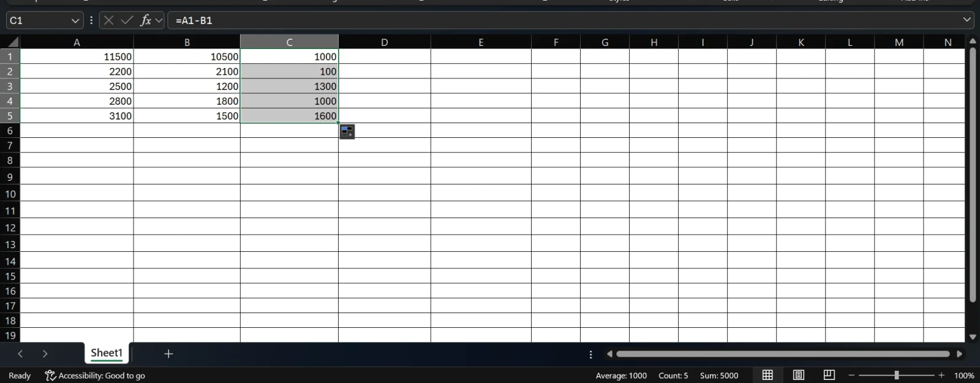Viewport: 980px width, 383px height.
Task: Click the Ready status indicator
Action: pos(20,376)
